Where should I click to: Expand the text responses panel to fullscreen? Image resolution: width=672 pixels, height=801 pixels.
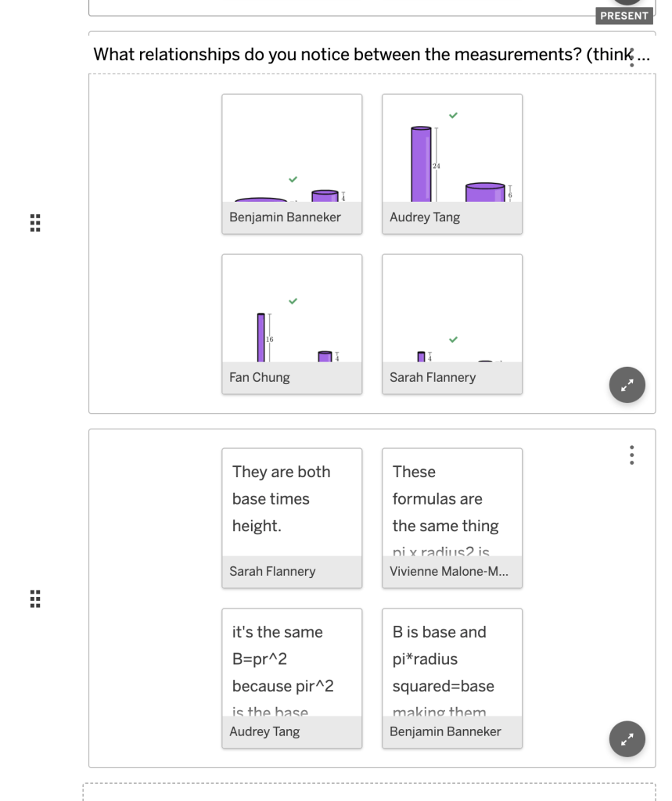coord(627,738)
